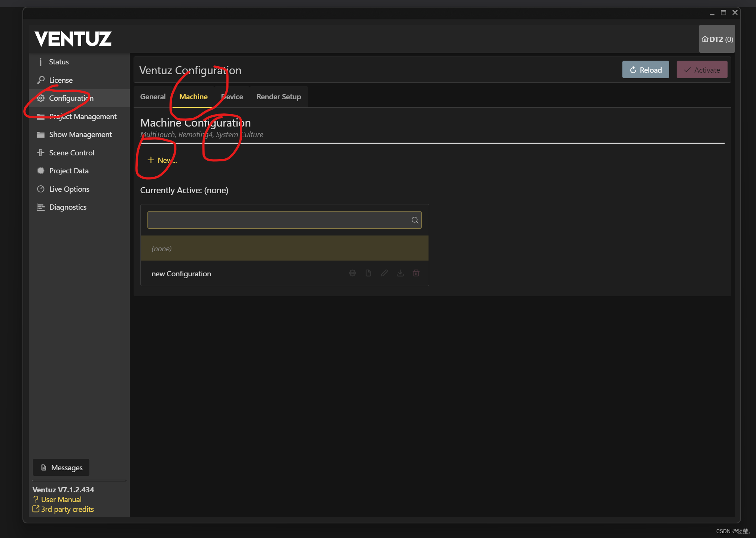Open the User Manual link
The height and width of the screenshot is (538, 756).
point(61,499)
